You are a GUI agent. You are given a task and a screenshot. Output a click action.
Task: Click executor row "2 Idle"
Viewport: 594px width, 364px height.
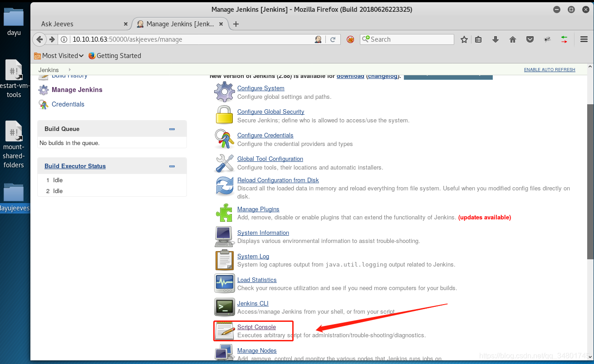[x=112, y=191]
